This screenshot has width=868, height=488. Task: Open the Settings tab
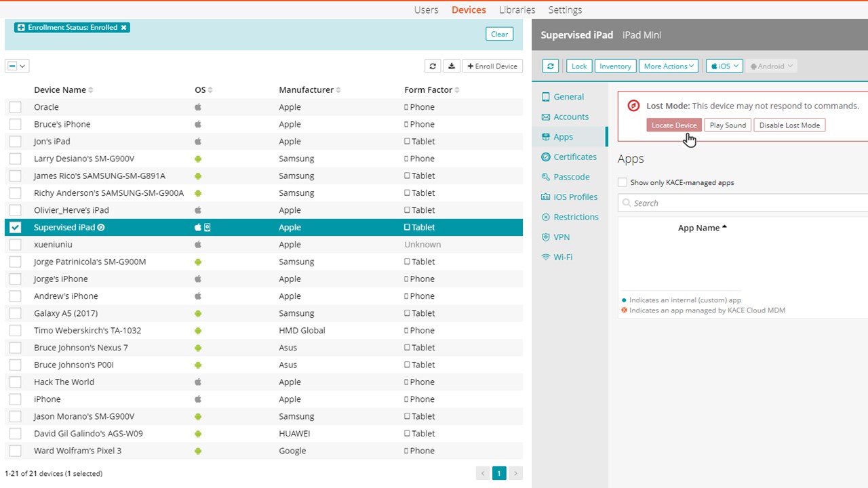pyautogui.click(x=565, y=10)
